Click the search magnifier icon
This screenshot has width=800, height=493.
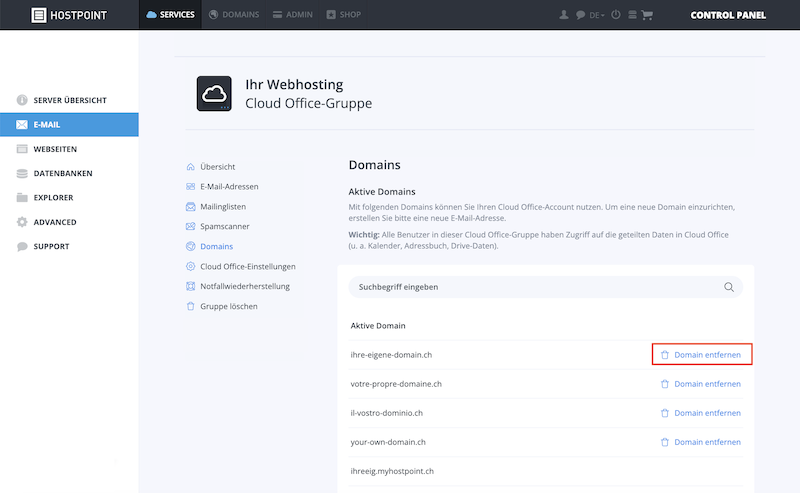click(729, 287)
